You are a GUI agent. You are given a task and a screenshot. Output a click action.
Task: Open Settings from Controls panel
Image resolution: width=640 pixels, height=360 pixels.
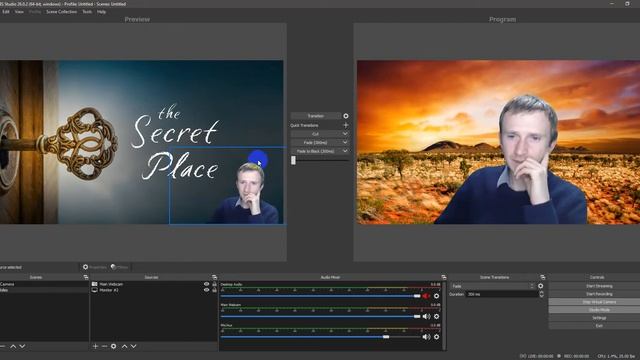point(599,318)
